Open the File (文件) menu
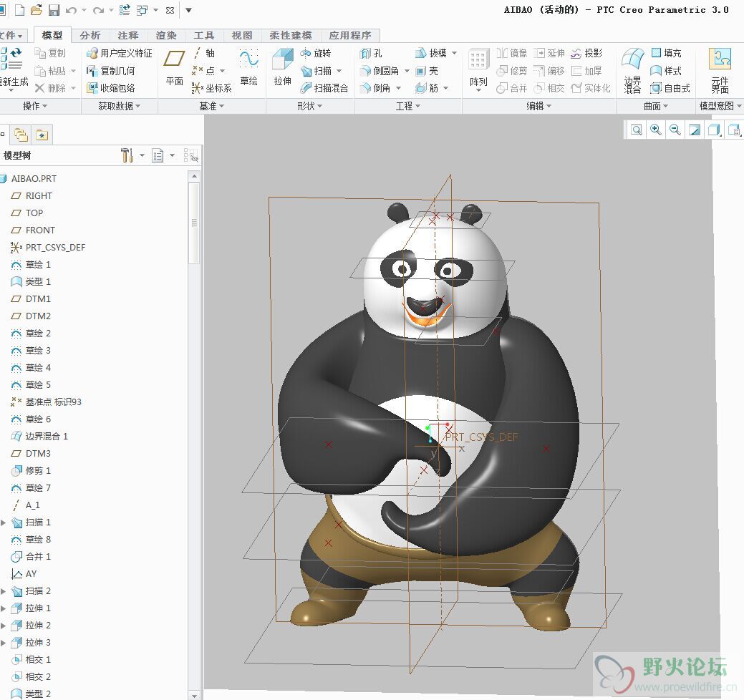Screen dimensions: 744x700 (12, 36)
